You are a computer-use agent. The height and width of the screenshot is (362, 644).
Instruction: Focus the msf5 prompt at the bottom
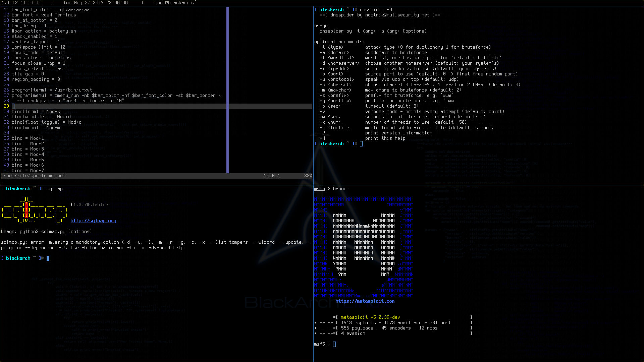[334, 344]
